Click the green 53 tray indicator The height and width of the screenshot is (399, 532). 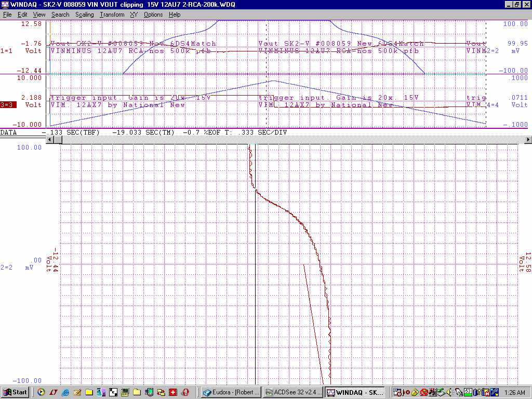(x=468, y=392)
